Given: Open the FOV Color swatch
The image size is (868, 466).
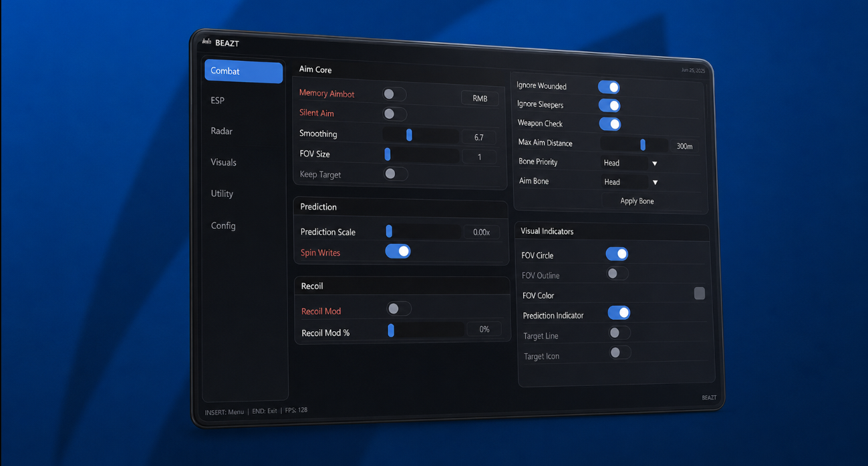Looking at the screenshot, I should pyautogui.click(x=699, y=294).
